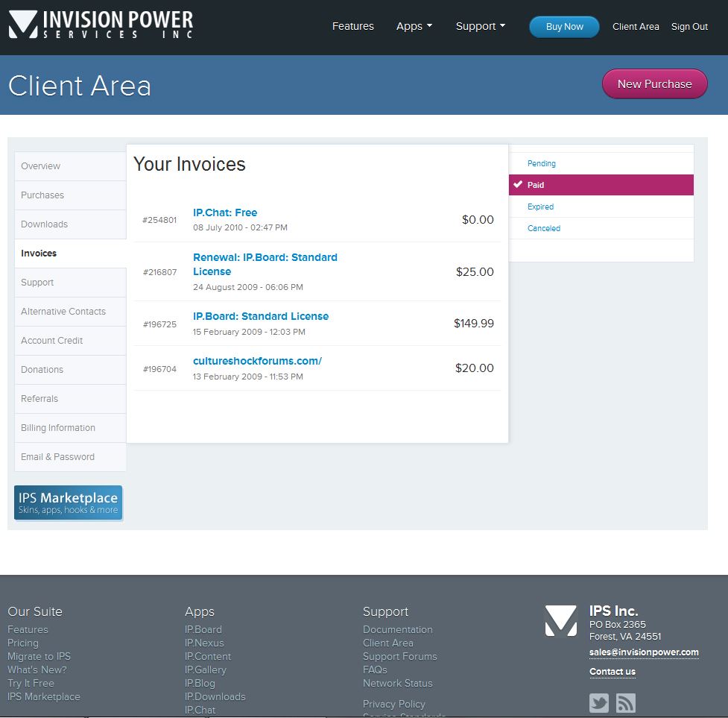Viewport: 728px width, 718px height.
Task: Open the IP.Chat: Free invoice
Action: point(225,212)
